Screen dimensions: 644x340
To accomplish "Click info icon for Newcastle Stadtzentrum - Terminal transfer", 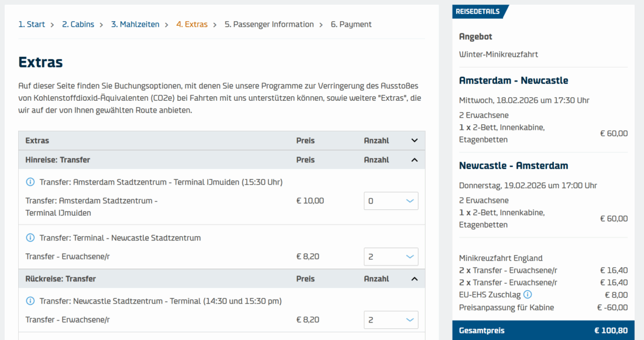I will 30,301.
